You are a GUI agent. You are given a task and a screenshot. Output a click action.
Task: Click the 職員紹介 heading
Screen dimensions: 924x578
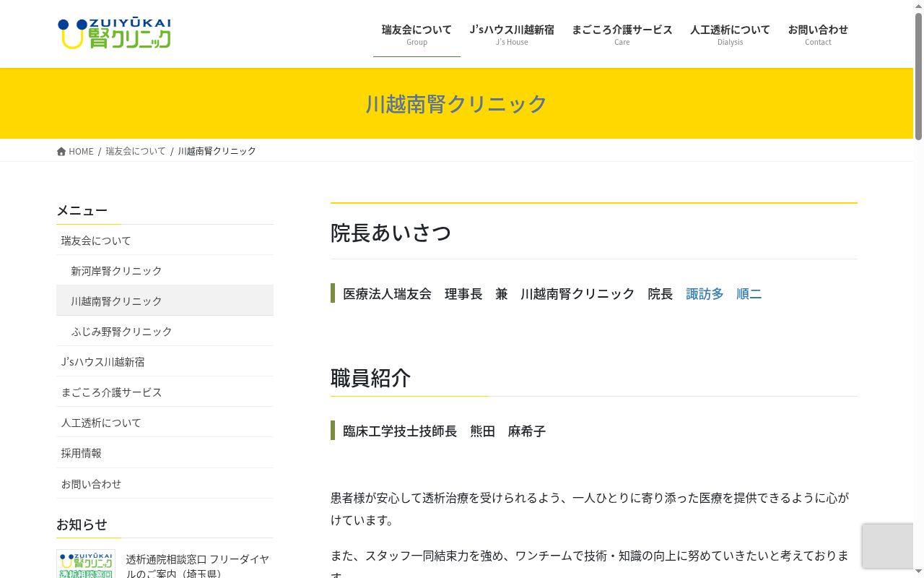tap(370, 378)
